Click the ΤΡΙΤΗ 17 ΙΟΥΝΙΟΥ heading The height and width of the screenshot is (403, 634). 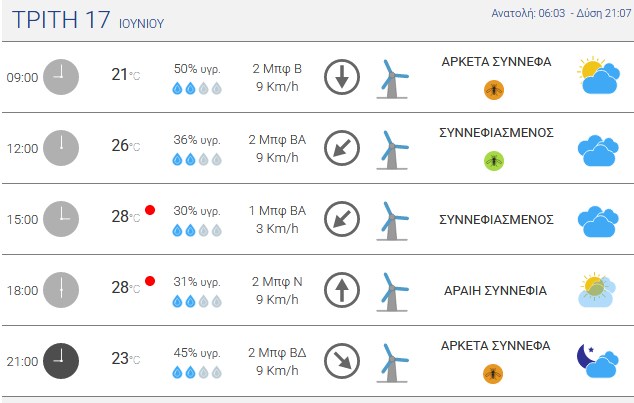pos(88,20)
